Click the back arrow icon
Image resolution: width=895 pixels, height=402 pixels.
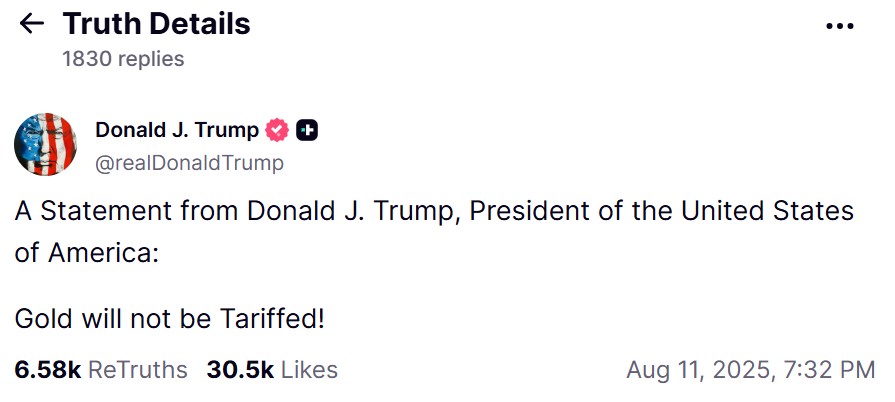(32, 24)
